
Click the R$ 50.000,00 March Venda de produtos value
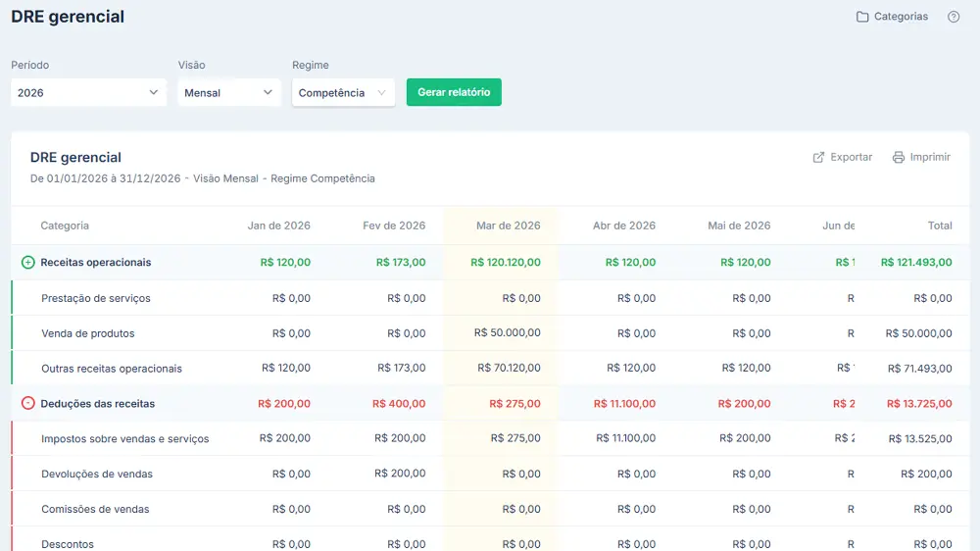[507, 332]
